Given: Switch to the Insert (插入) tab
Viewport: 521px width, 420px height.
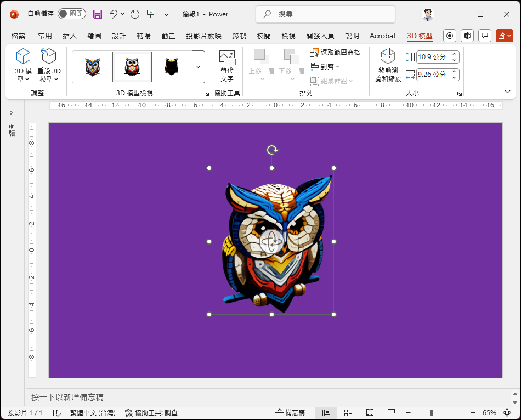Looking at the screenshot, I should tap(70, 36).
